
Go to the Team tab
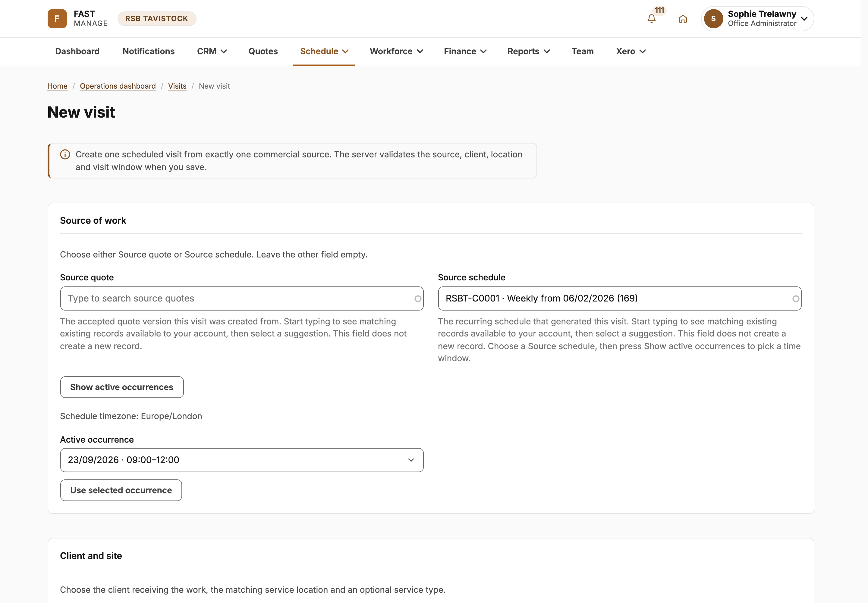tap(582, 51)
